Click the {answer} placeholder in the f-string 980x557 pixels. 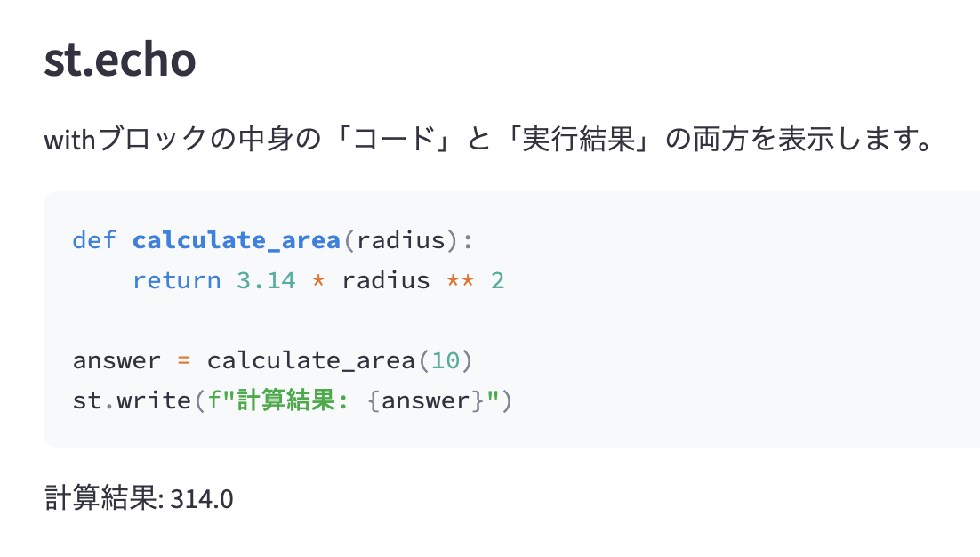point(425,400)
